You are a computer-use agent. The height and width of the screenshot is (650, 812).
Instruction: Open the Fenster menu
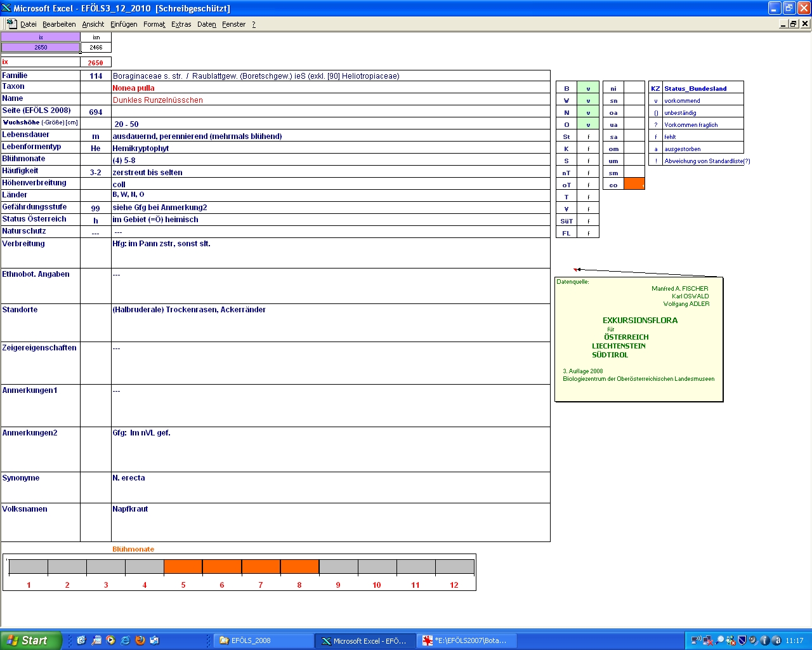(x=233, y=24)
